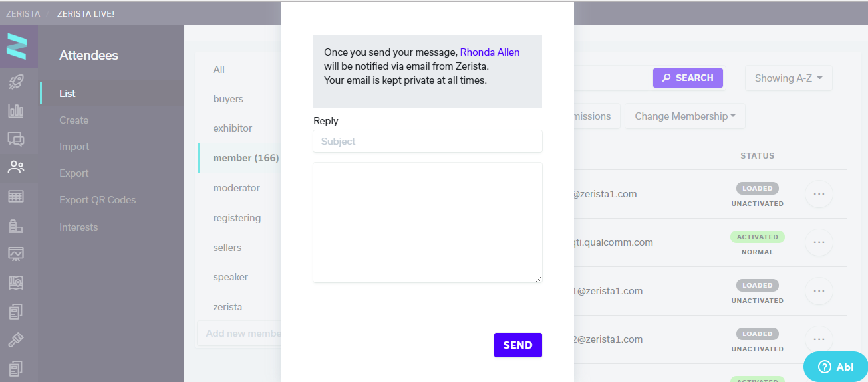Open the map sidebar icon

16,282
